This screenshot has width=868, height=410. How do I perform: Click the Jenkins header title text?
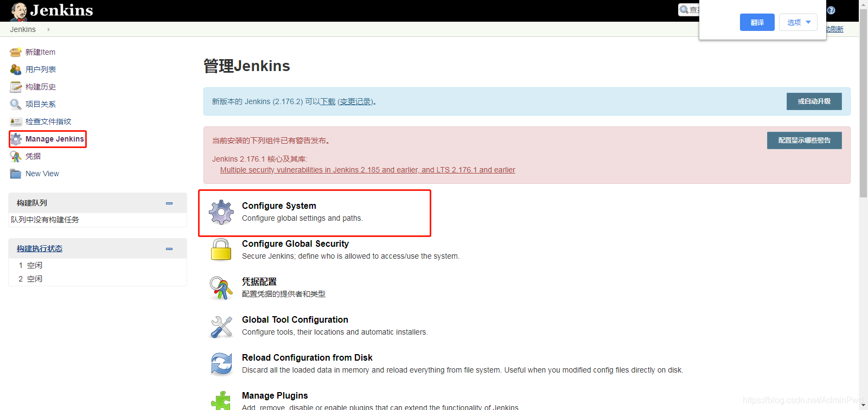coord(61,10)
